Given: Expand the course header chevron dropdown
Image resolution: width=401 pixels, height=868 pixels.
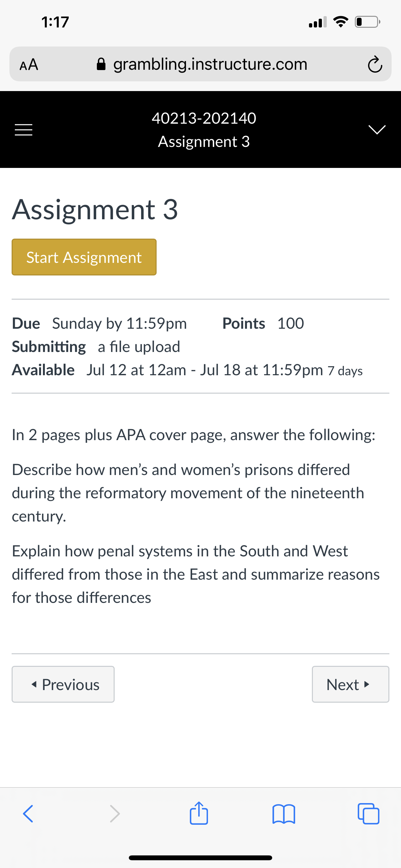Looking at the screenshot, I should click(x=377, y=129).
